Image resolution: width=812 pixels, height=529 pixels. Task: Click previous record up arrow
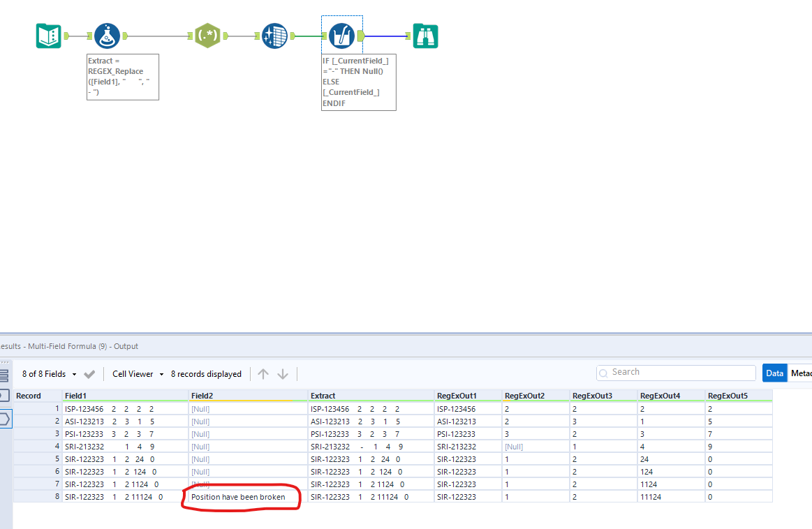pos(263,374)
